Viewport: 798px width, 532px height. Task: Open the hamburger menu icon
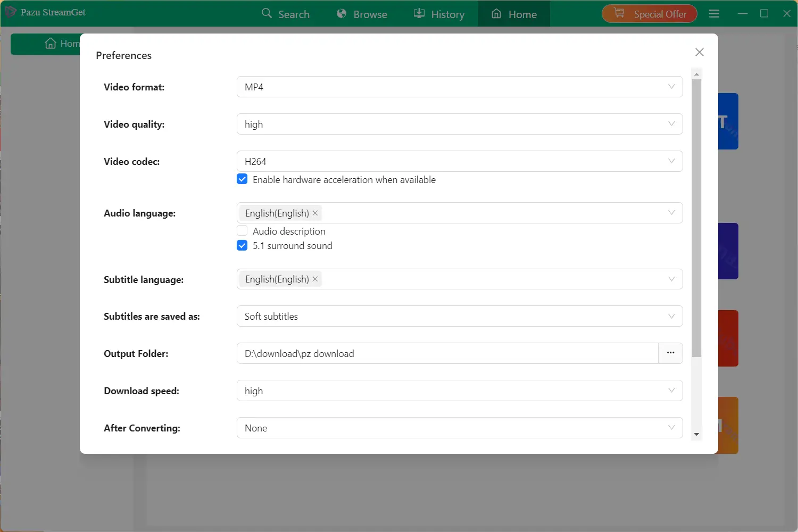click(714, 14)
